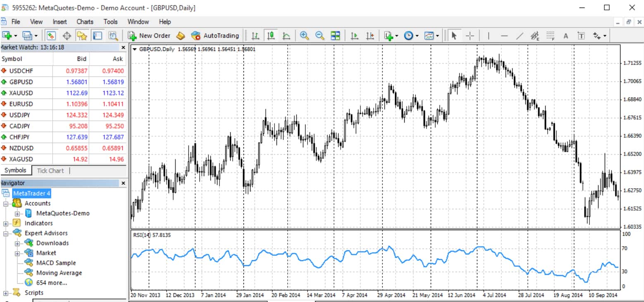Image resolution: width=644 pixels, height=302 pixels.
Task: Pick the Draw Trendline tool
Action: click(520, 36)
